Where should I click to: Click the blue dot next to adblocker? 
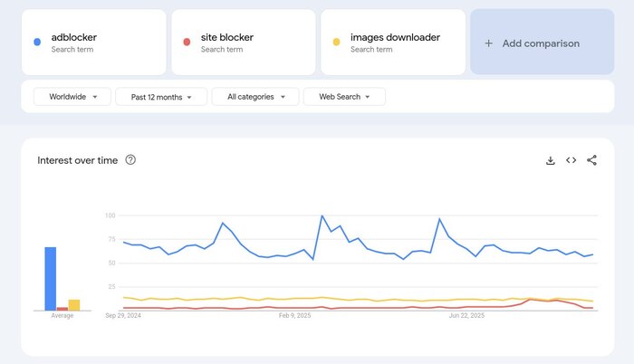36,42
